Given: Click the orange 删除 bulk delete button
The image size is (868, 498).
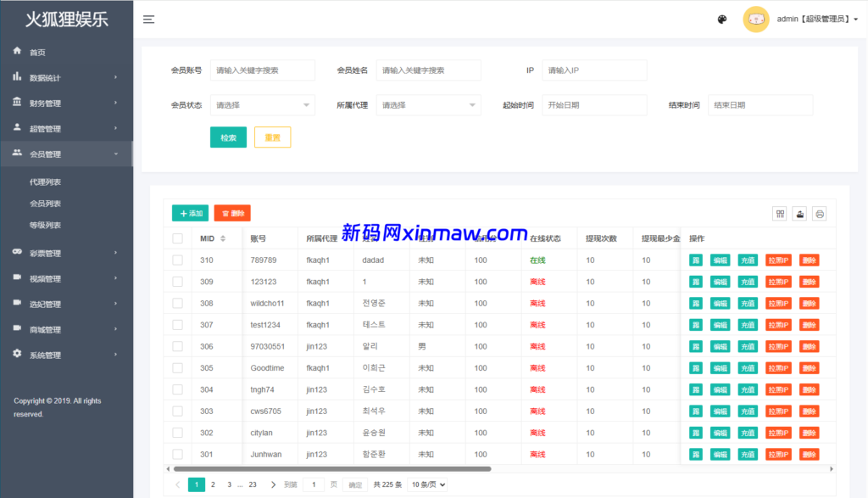Looking at the screenshot, I should point(232,213).
